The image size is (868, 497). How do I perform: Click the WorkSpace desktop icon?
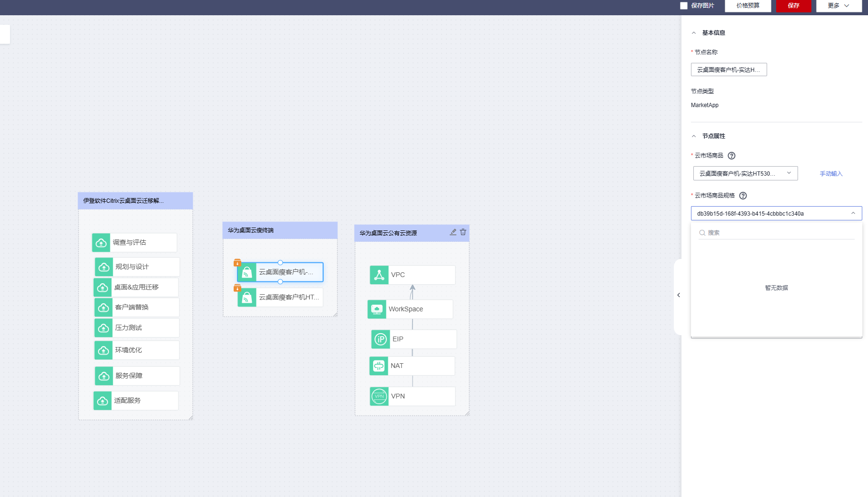[x=377, y=309]
